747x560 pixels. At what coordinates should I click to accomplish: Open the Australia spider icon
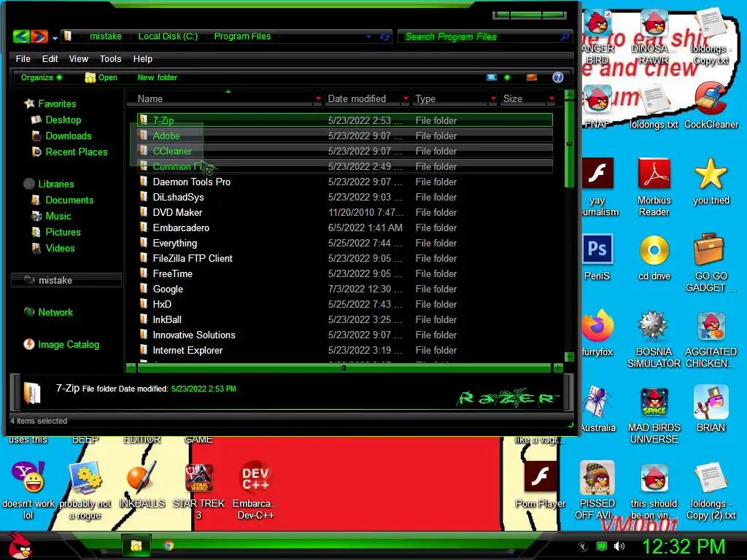pyautogui.click(x=598, y=408)
